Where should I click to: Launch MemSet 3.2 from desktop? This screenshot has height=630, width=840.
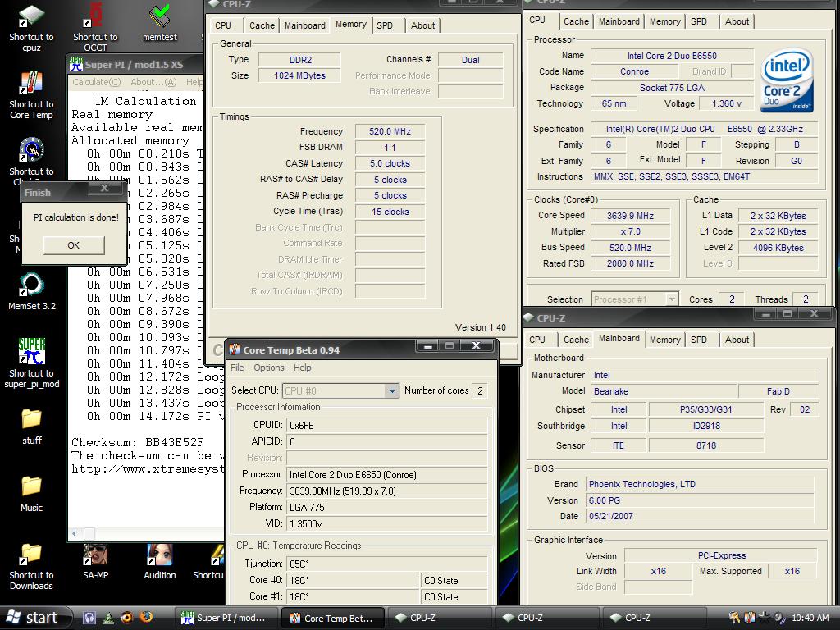tap(32, 292)
